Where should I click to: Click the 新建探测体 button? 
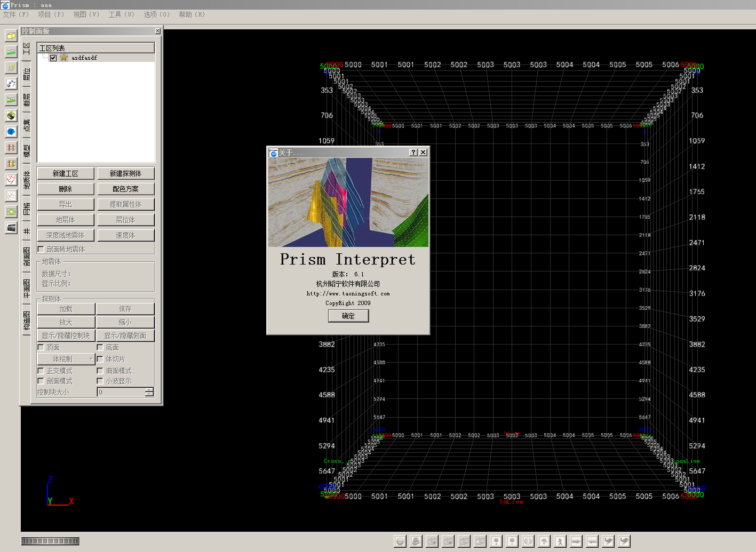(x=126, y=173)
